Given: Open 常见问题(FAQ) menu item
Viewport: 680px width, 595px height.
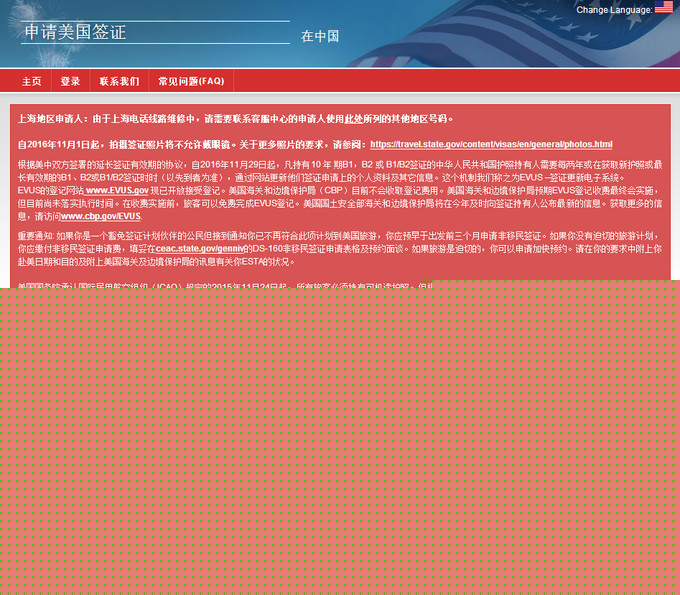Looking at the screenshot, I should point(191,81).
